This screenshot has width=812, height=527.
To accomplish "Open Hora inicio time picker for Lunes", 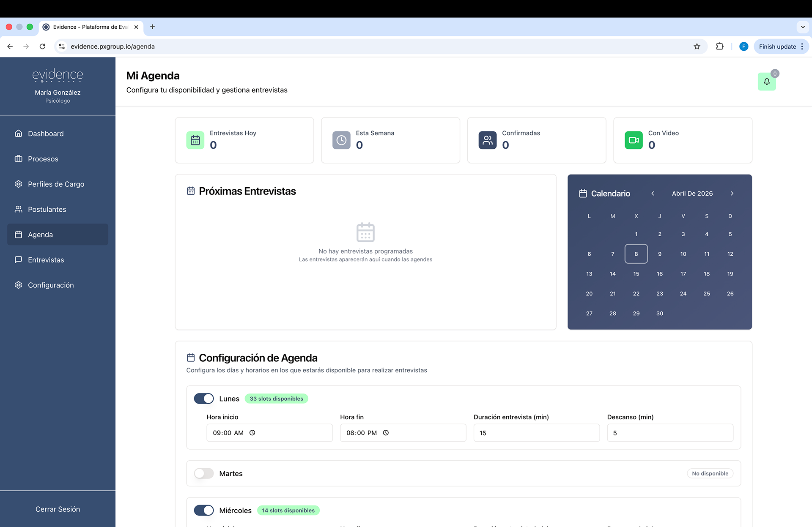I will pos(252,433).
